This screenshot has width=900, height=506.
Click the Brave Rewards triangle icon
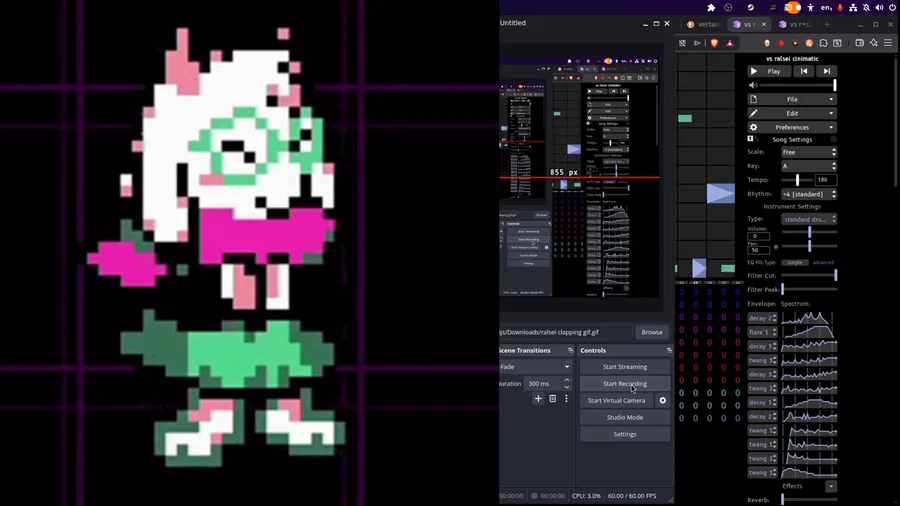(730, 43)
